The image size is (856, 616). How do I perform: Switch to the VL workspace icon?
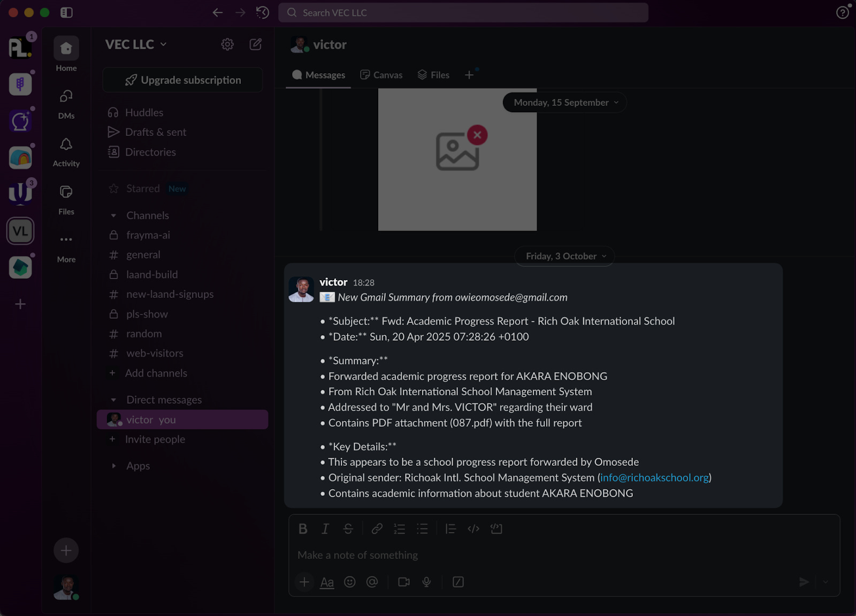point(20,231)
